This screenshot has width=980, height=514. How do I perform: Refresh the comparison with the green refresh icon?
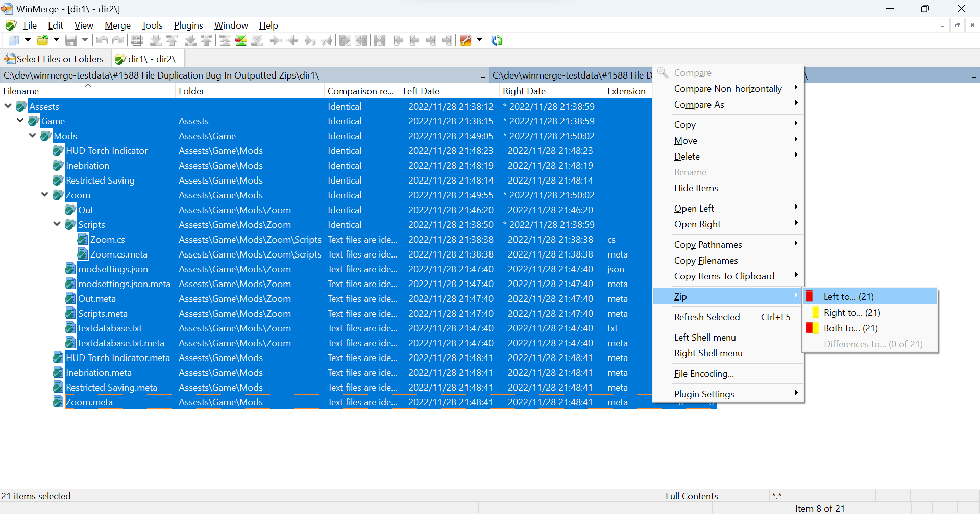point(496,40)
